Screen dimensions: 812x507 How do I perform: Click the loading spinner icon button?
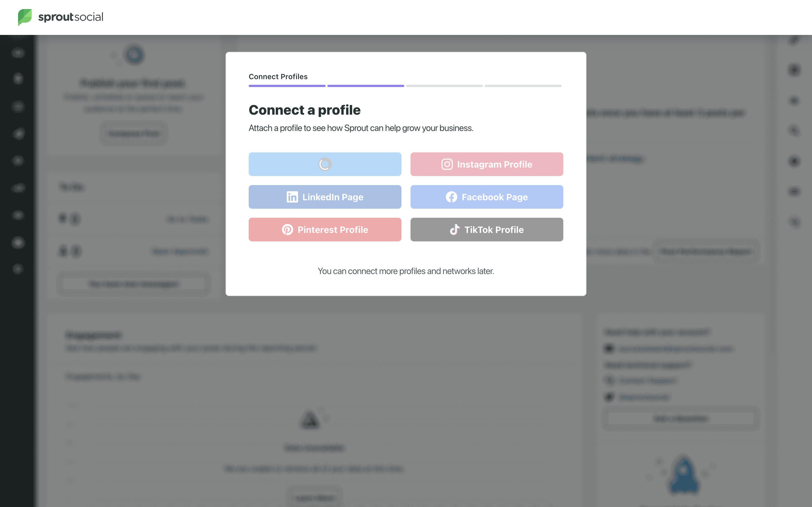325,164
